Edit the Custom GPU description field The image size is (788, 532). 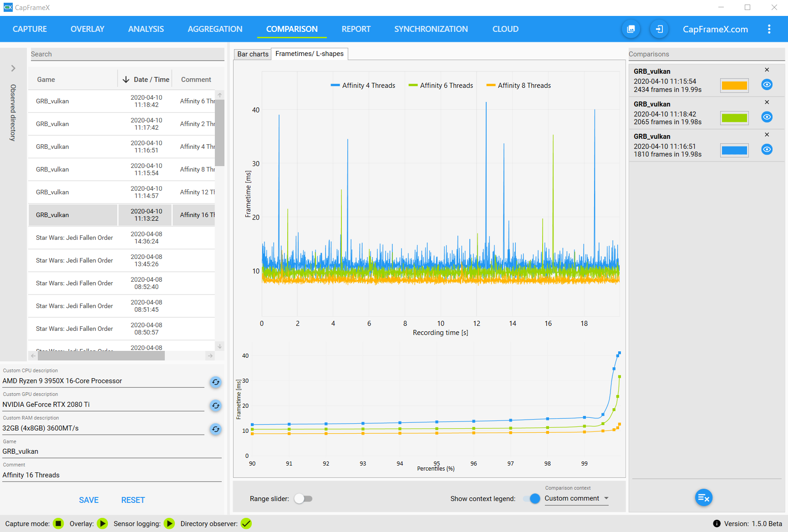tap(103, 405)
